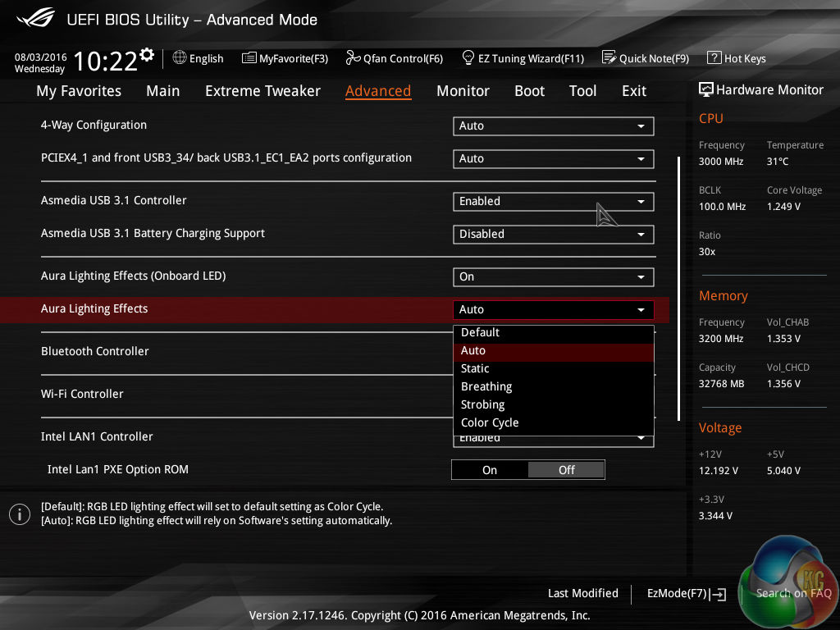Launch EZ Tuning Wizard lightbulb icon

468,57
